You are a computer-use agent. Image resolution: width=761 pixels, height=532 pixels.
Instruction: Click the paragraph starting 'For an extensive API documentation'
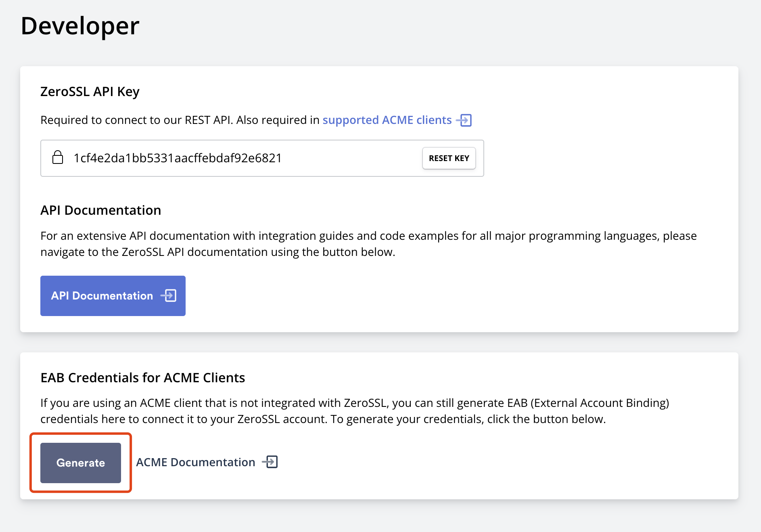(x=368, y=244)
